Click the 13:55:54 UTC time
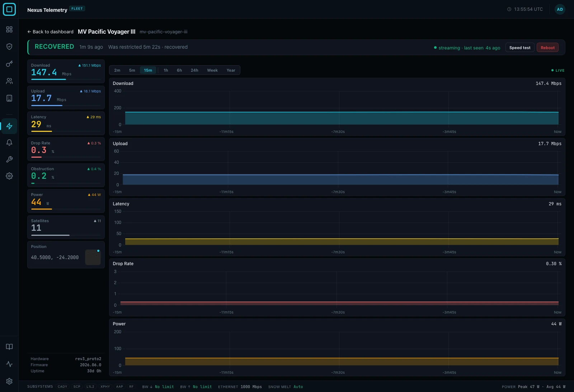The width and height of the screenshot is (574, 392). point(528,9)
